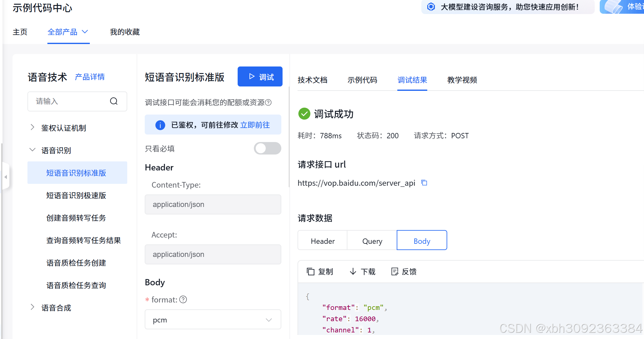Collapse the sidebar with left arrow handle
This screenshot has width=644, height=339.
(6, 177)
